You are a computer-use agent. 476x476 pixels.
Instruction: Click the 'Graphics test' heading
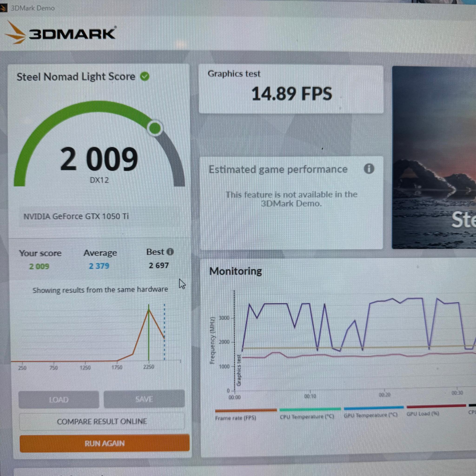point(234,74)
